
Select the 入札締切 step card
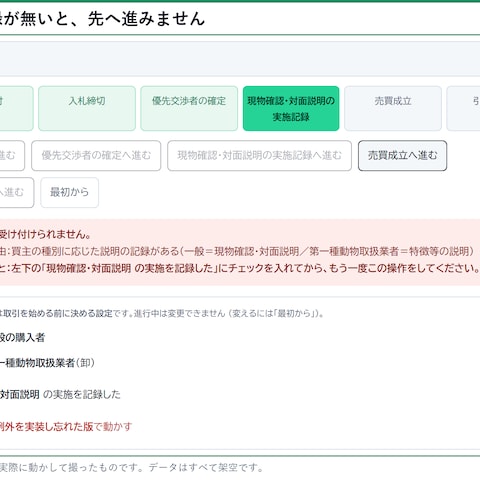click(x=87, y=108)
